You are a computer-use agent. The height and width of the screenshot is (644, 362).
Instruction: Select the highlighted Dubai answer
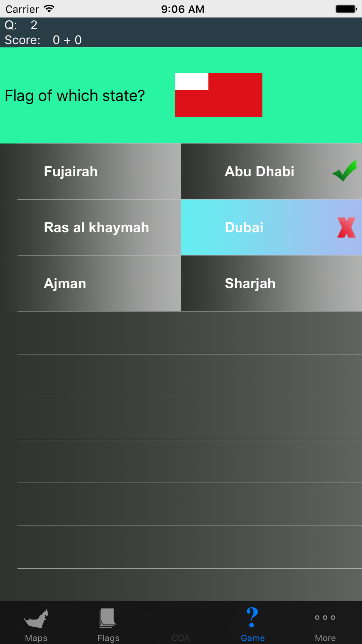[271, 227]
